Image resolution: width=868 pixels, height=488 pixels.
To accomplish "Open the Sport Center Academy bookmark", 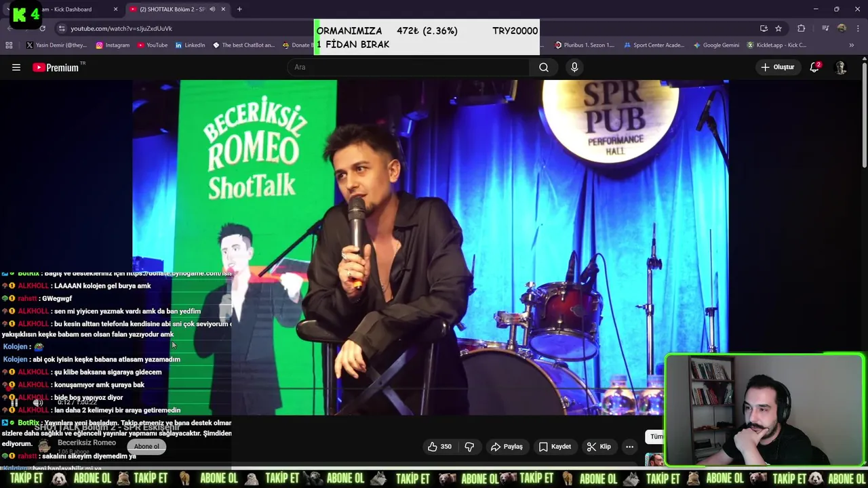I will pos(654,45).
